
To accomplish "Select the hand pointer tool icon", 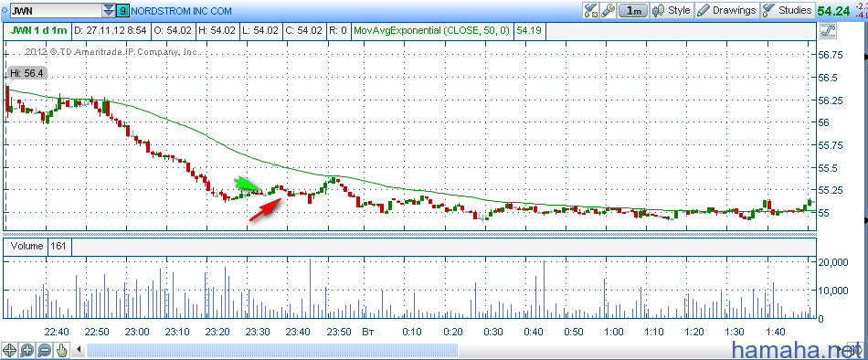I will point(62,350).
